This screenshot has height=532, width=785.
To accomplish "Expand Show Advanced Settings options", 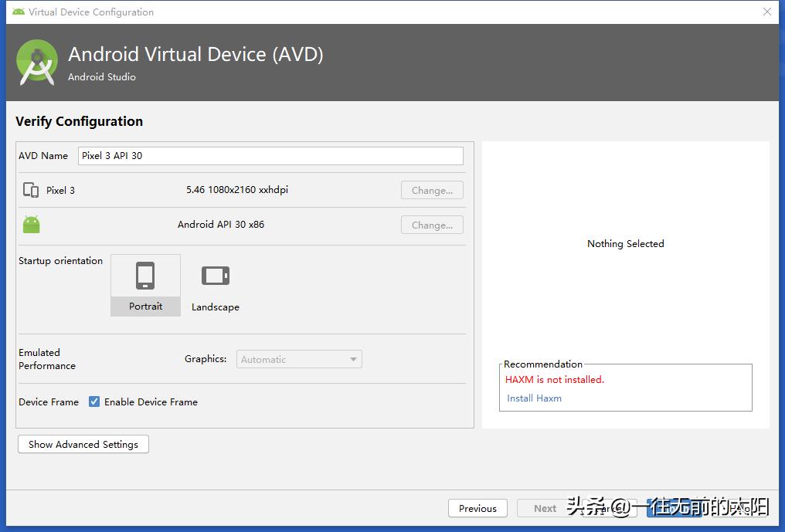I will (x=83, y=444).
